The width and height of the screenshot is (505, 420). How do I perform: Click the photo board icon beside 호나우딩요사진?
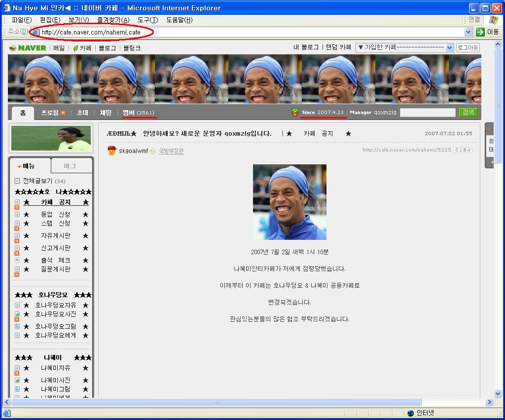coord(17,314)
